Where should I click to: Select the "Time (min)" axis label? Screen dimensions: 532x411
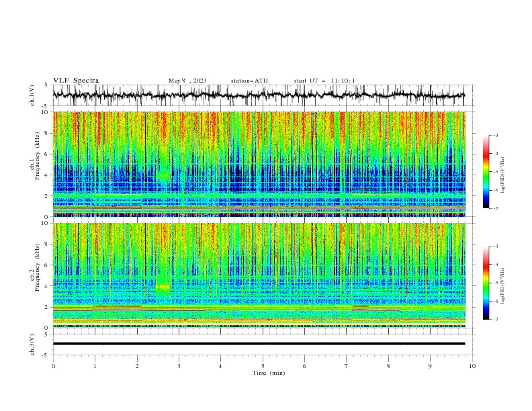pos(269,373)
